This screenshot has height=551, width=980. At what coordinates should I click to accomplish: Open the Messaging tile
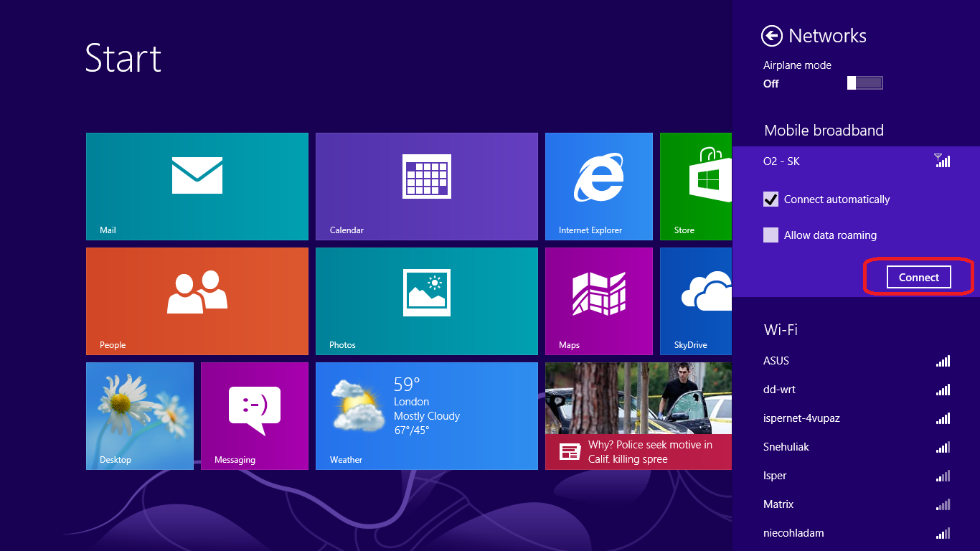coord(254,415)
